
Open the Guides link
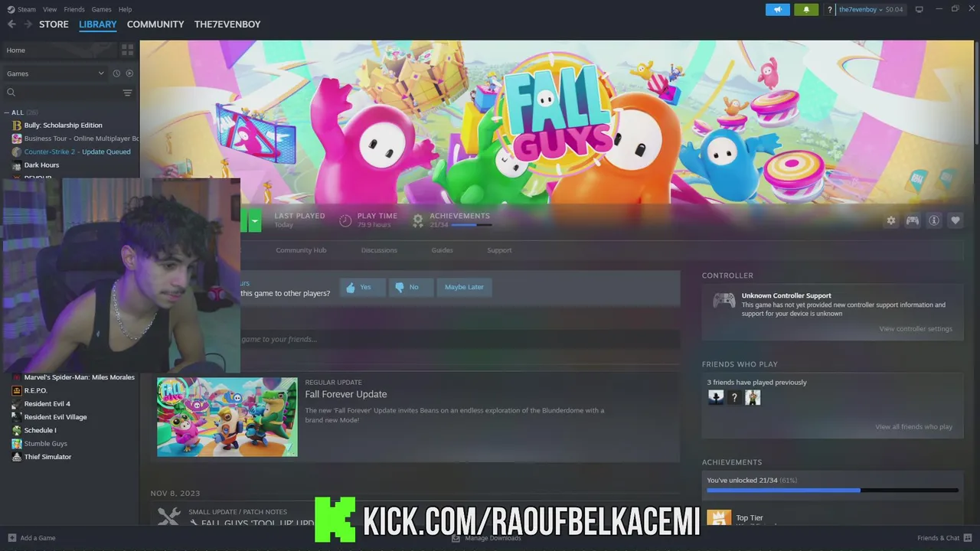pyautogui.click(x=442, y=250)
